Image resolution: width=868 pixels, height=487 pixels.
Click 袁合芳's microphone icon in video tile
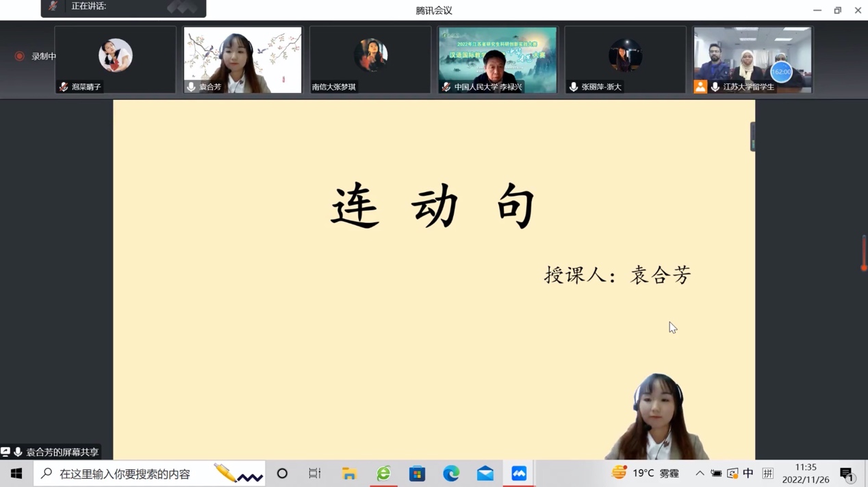[x=191, y=87]
